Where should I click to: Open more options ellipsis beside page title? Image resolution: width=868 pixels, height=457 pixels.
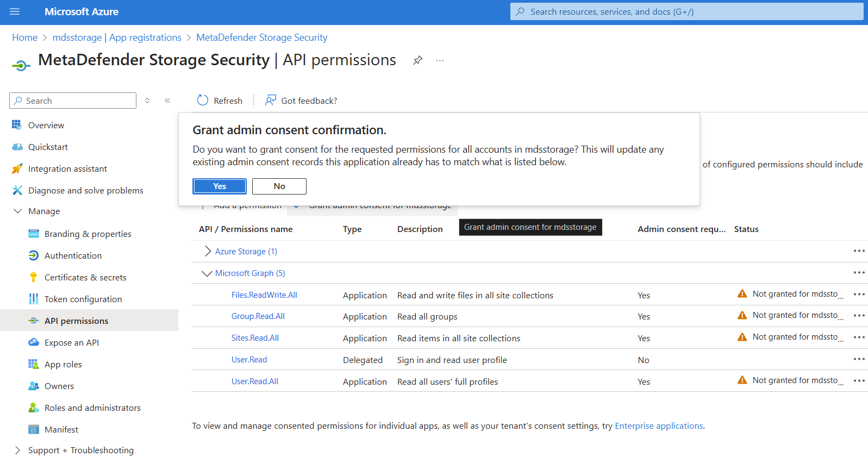[440, 60]
